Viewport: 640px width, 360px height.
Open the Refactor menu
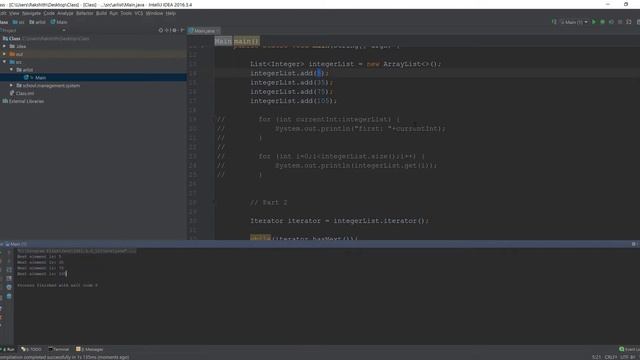click(85, 13)
